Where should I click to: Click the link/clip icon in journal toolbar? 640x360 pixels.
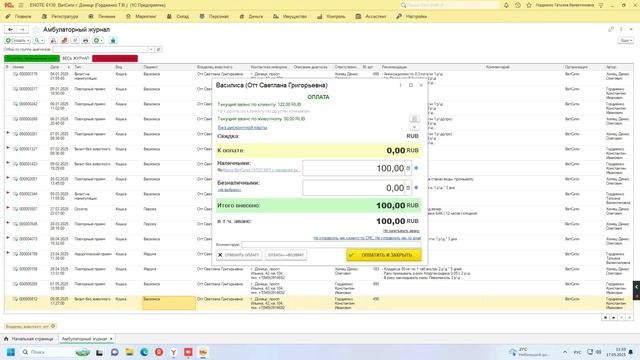pyautogui.click(x=75, y=40)
